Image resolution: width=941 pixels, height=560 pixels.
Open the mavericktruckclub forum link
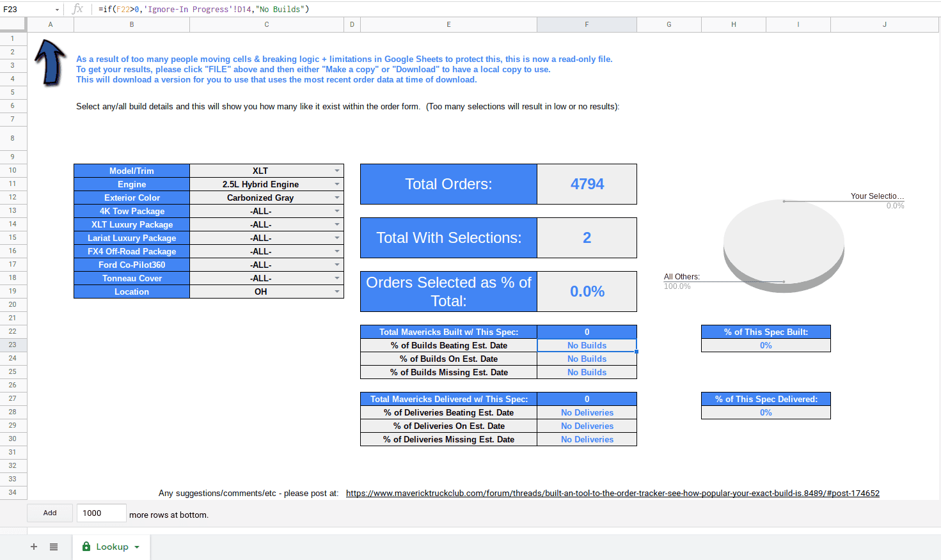tap(613, 493)
